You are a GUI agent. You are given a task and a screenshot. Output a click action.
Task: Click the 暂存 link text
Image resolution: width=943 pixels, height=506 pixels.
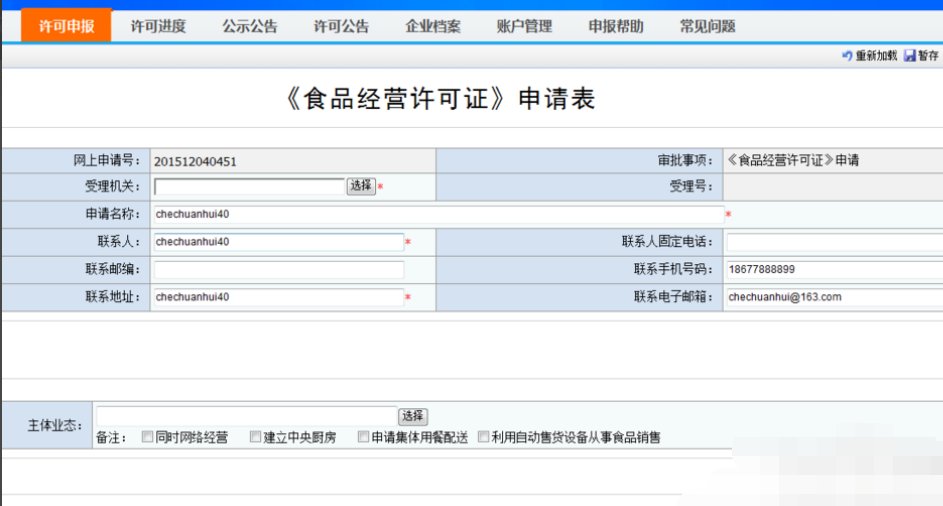tap(928, 56)
